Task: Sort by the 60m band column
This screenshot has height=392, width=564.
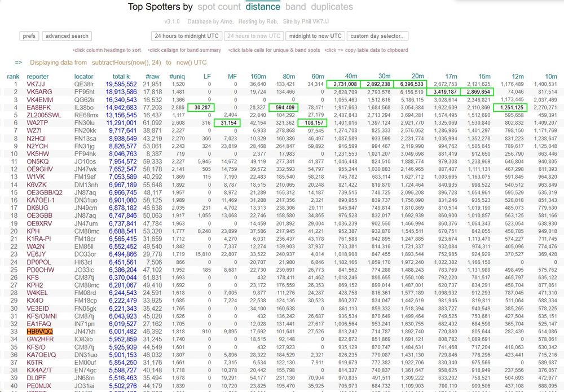Action: click(318, 76)
